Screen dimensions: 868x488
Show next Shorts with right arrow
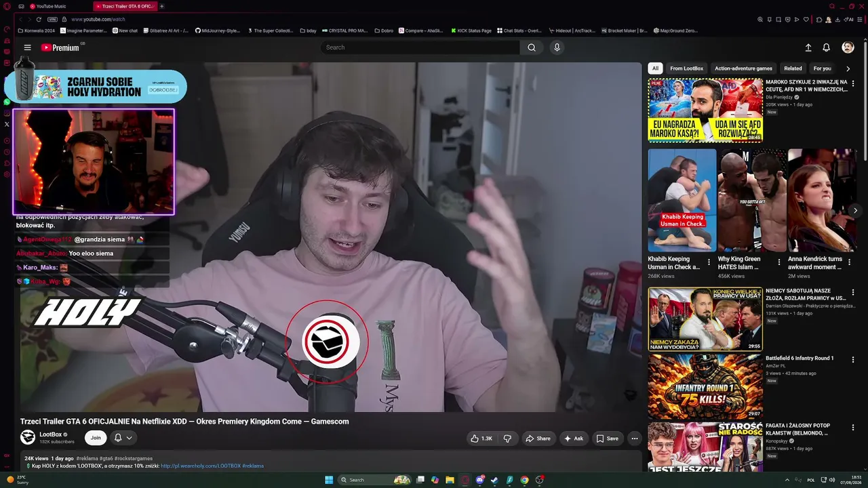click(x=855, y=210)
